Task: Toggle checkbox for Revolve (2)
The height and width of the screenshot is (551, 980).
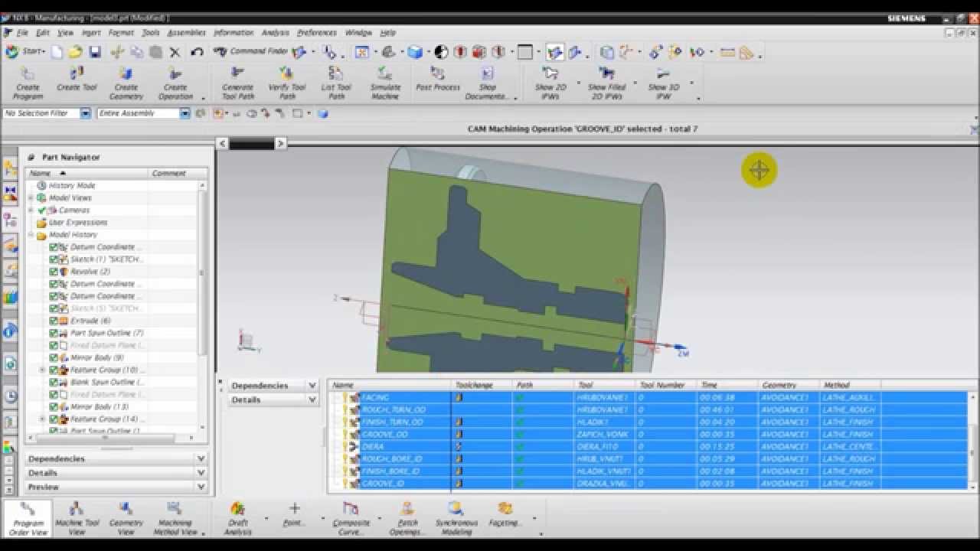Action: pos(54,272)
